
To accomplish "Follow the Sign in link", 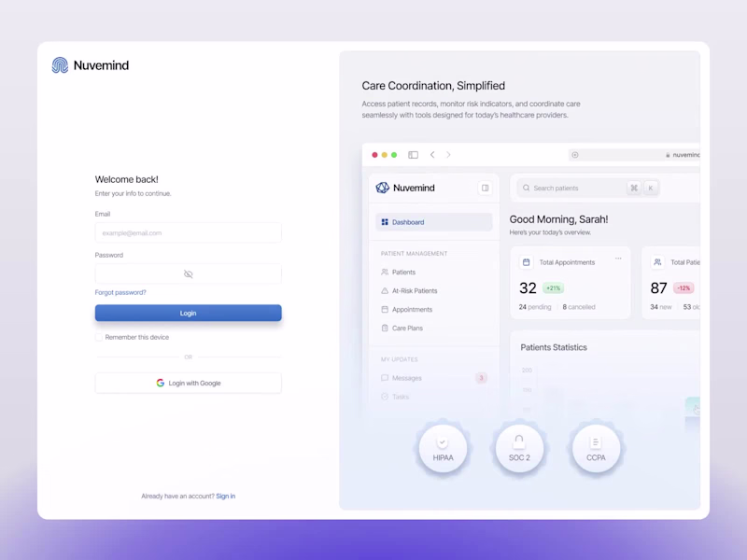I will pyautogui.click(x=226, y=497).
